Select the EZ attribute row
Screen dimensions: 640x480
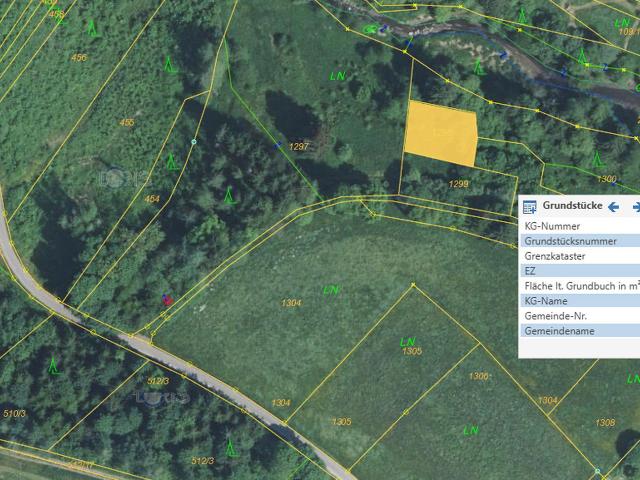pos(578,271)
